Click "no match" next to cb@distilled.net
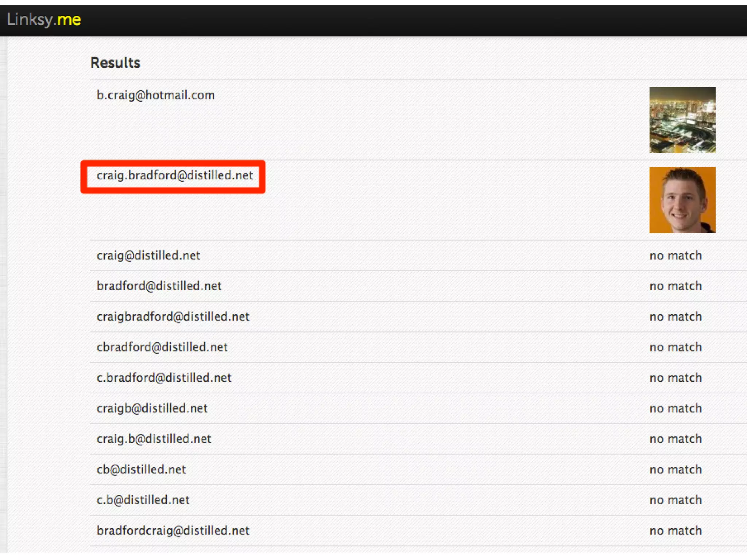 pyautogui.click(x=676, y=470)
